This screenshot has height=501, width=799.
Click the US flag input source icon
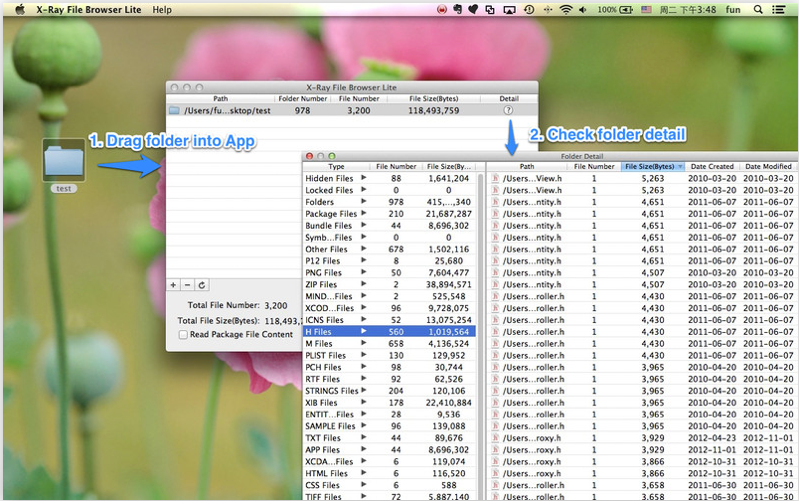pos(646,9)
